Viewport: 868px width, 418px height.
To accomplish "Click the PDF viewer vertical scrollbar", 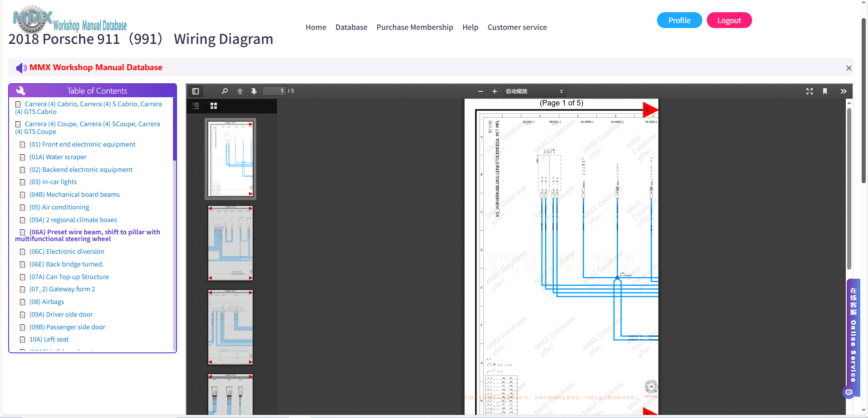I will pyautogui.click(x=849, y=189).
